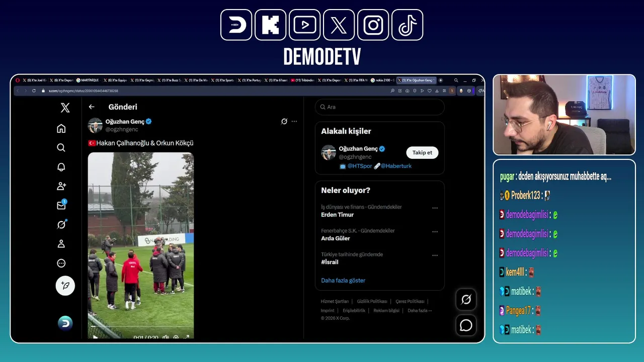This screenshot has height=362, width=644.
Task: Click Proberk123 username in chat
Action: 525,196
